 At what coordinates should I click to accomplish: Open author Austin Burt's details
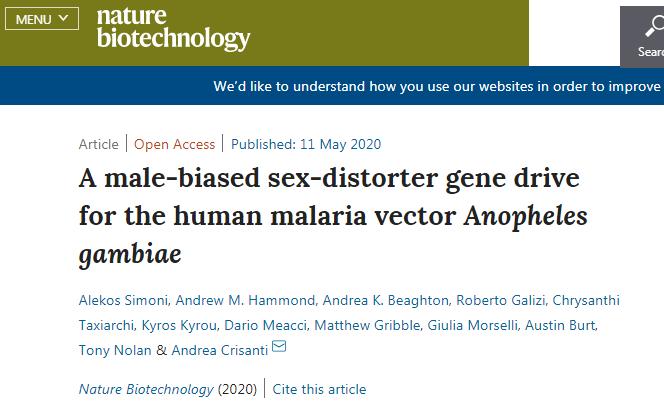pyautogui.click(x=560, y=325)
